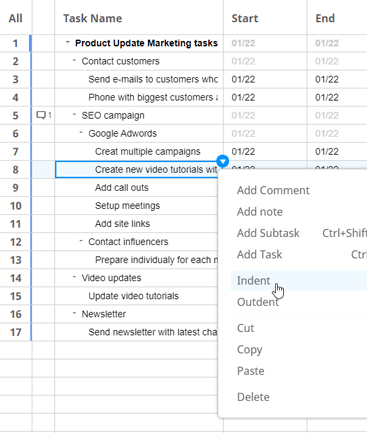
Task: Click the blue dropdown arrow on row 8
Action: tap(223, 161)
